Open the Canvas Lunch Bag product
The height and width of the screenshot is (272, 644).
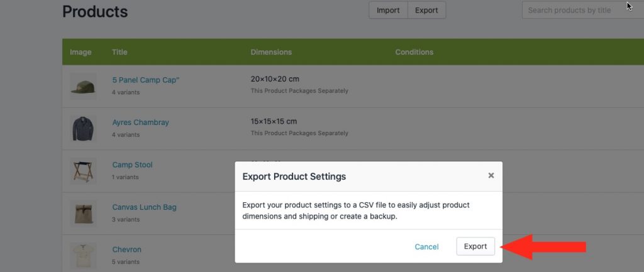pos(144,207)
